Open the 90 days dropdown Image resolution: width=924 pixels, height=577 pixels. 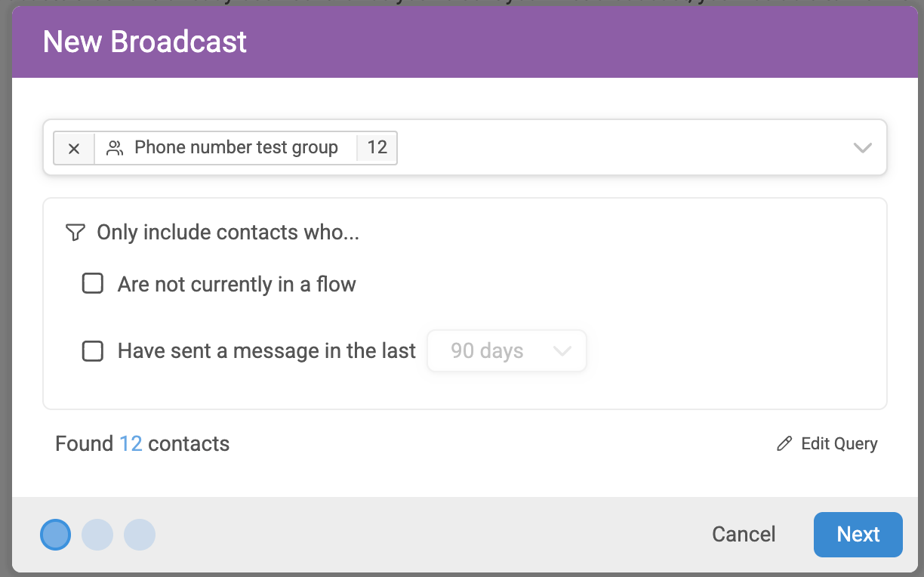[507, 351]
